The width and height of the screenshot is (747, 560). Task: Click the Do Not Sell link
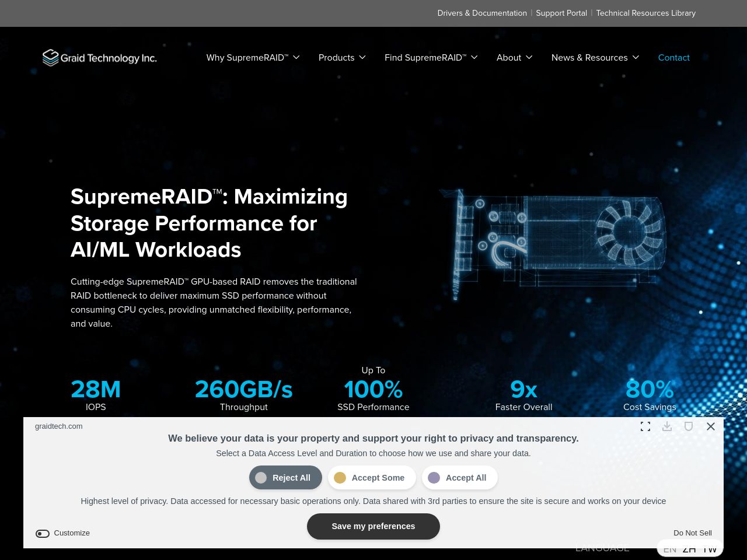692,533
